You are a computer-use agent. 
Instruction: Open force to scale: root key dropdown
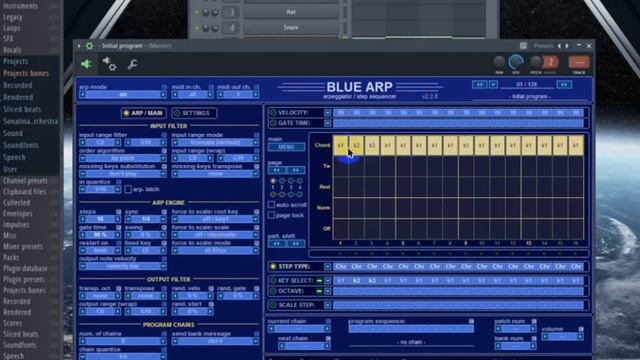coord(215,219)
